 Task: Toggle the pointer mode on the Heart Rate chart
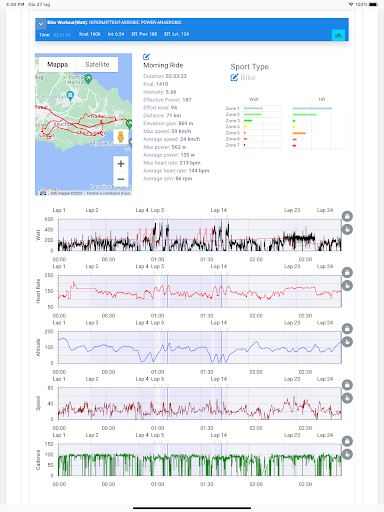347,286
